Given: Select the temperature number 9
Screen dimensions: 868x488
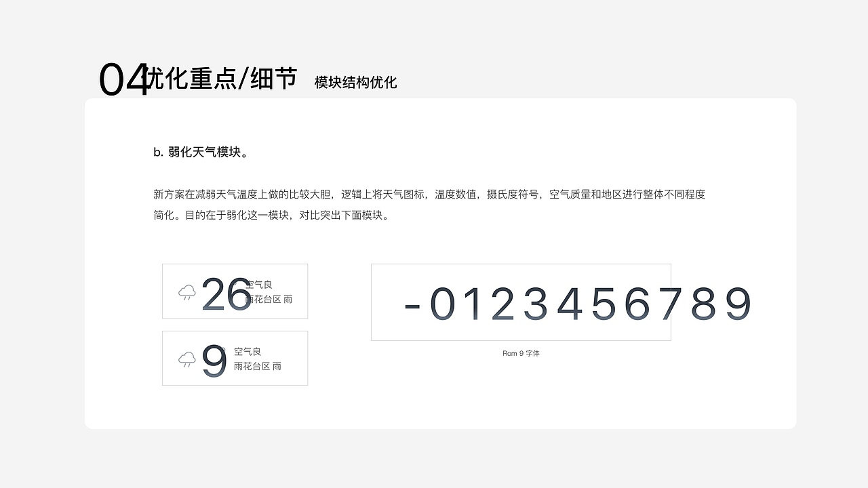Looking at the screenshot, I should tap(215, 361).
